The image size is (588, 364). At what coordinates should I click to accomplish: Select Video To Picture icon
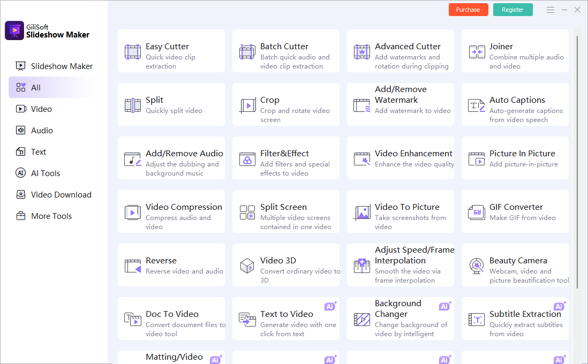tap(362, 213)
